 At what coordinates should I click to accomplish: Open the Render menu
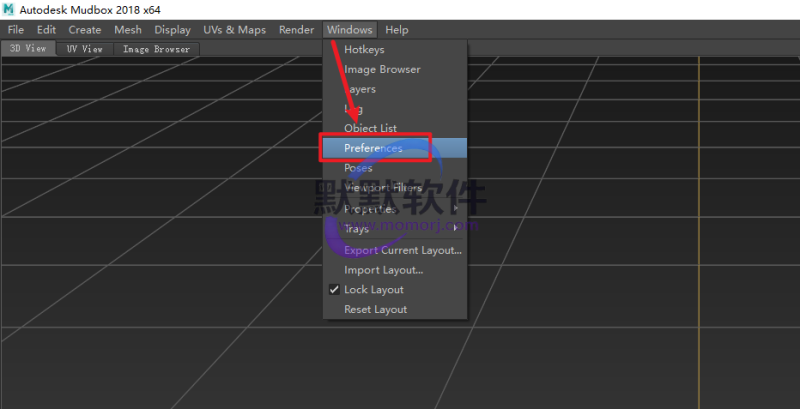click(296, 30)
